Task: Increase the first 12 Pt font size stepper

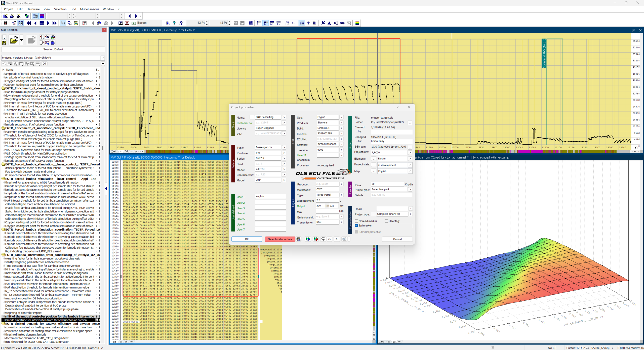Action: coord(207,22)
